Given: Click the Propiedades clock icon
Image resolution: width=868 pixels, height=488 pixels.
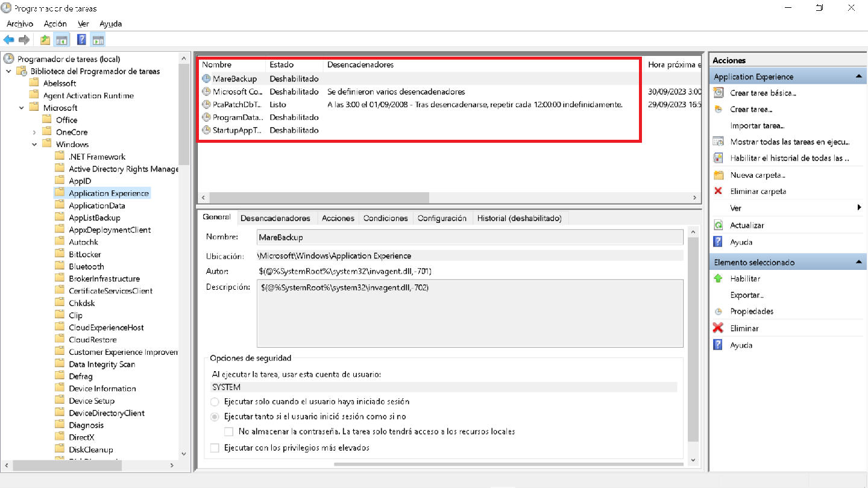Looking at the screenshot, I should (x=718, y=311).
